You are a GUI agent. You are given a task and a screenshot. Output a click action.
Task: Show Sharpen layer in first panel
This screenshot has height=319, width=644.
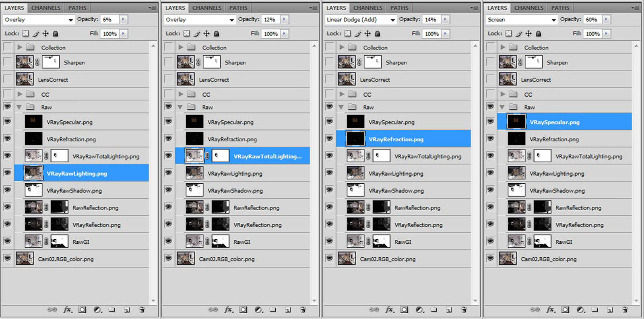[7, 62]
